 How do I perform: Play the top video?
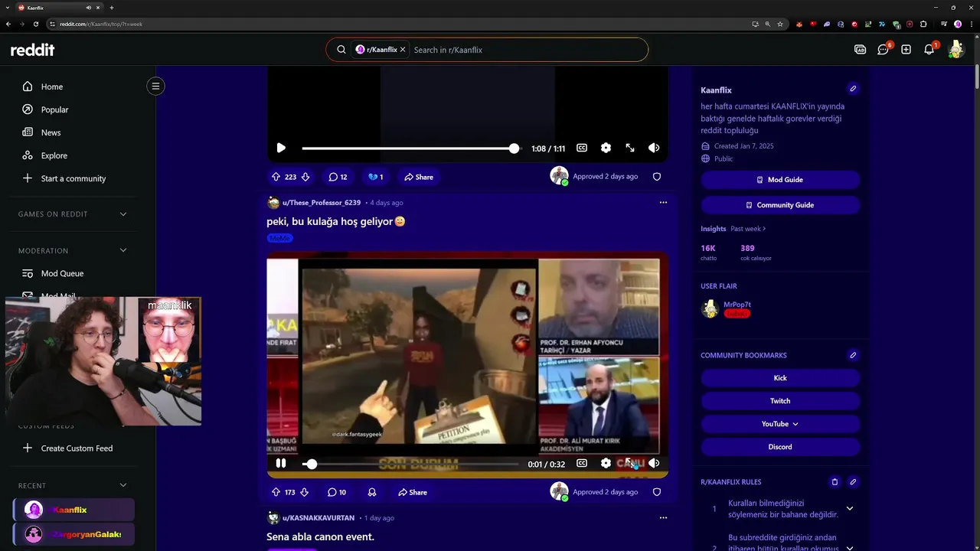[x=280, y=148]
